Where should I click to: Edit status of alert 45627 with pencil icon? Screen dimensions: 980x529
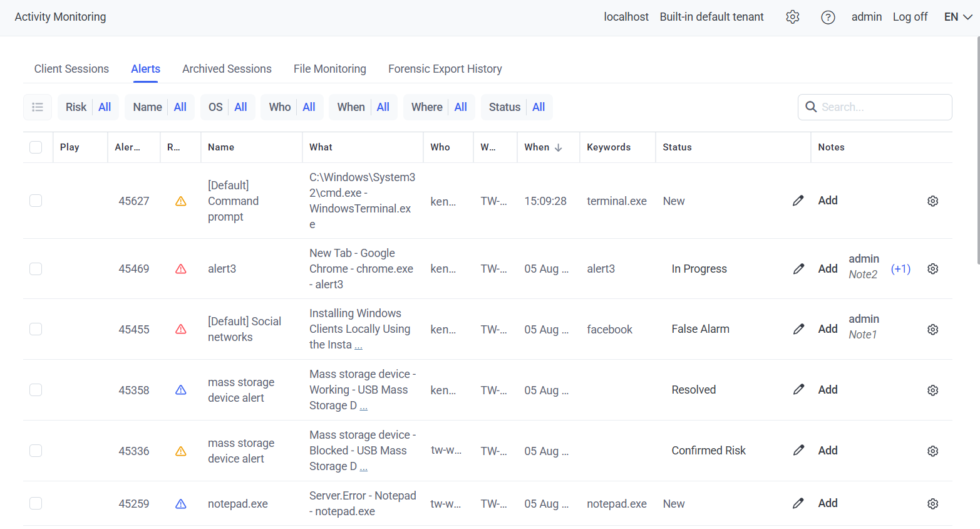(798, 201)
